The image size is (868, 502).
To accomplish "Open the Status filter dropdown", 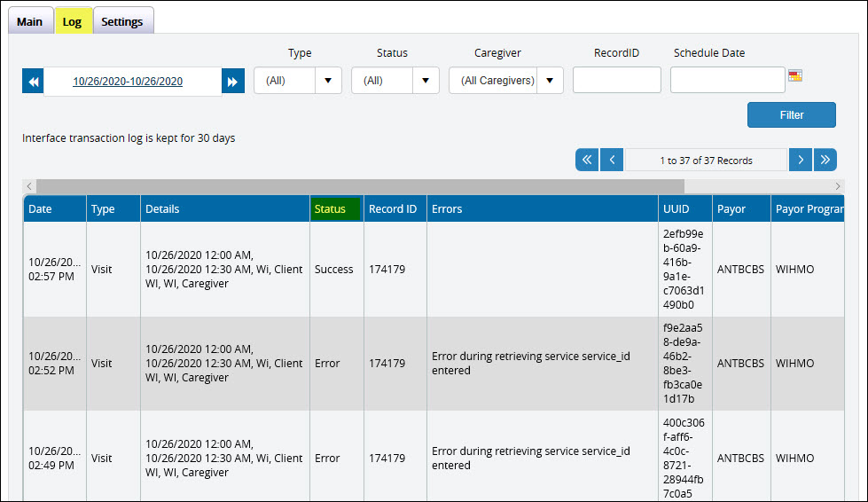I will (395, 80).
